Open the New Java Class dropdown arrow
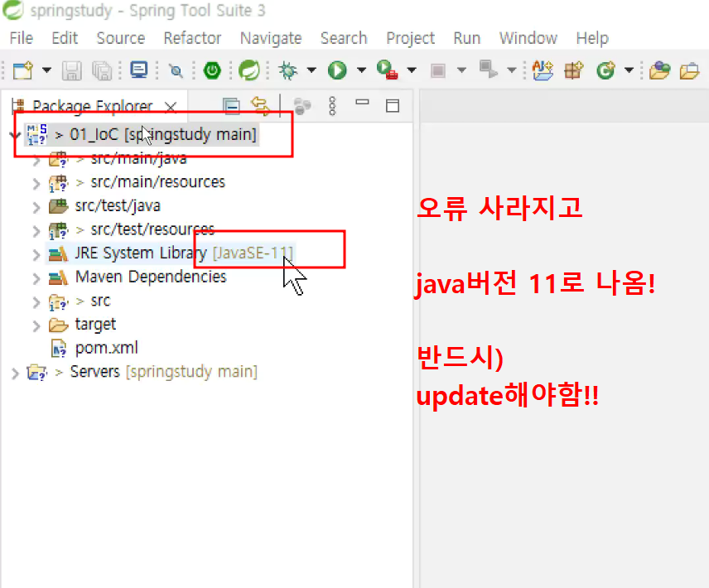 point(629,70)
